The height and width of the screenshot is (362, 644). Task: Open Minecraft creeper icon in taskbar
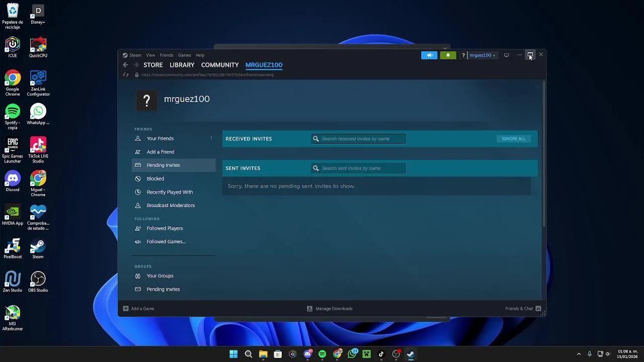(x=366, y=354)
